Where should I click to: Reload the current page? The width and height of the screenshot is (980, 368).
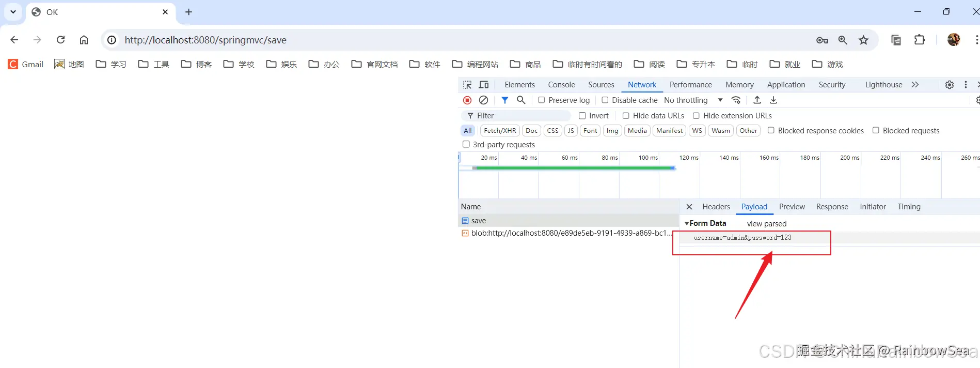[60, 40]
